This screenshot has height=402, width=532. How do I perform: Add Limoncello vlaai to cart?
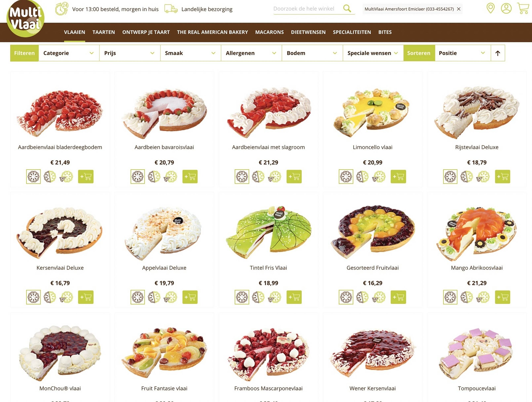(x=398, y=177)
